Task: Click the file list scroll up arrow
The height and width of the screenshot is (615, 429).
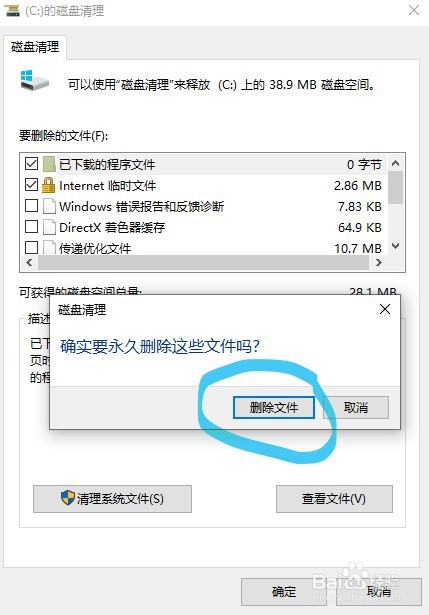Action: (x=396, y=163)
